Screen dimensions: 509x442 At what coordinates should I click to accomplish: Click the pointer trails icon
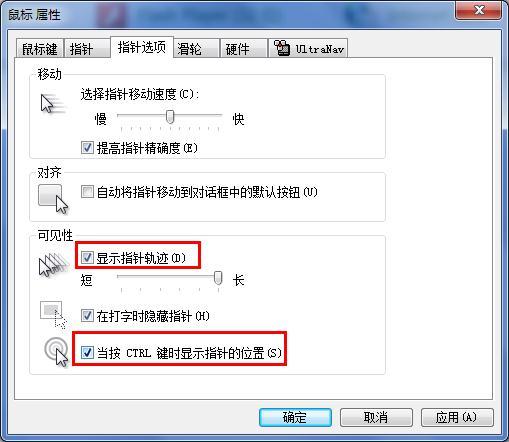coord(53,264)
